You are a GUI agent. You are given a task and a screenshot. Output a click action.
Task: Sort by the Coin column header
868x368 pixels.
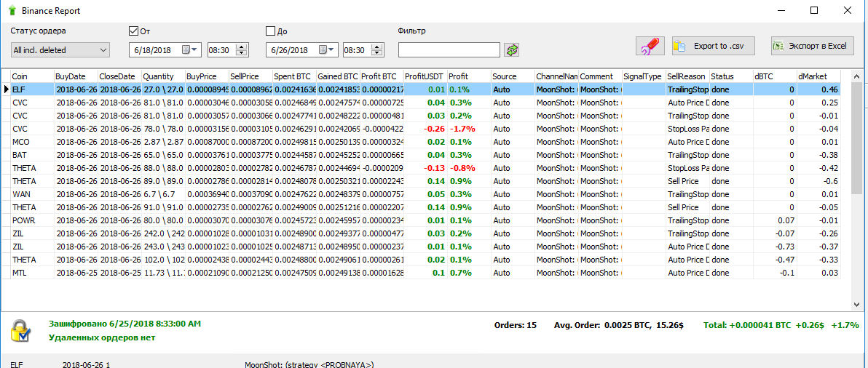tap(32, 76)
